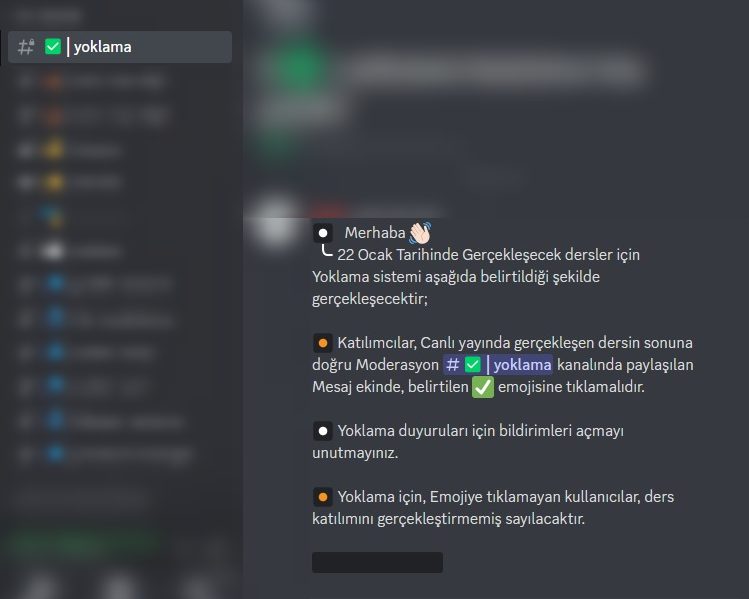Click the white circle bullet before Merhaba

(323, 233)
